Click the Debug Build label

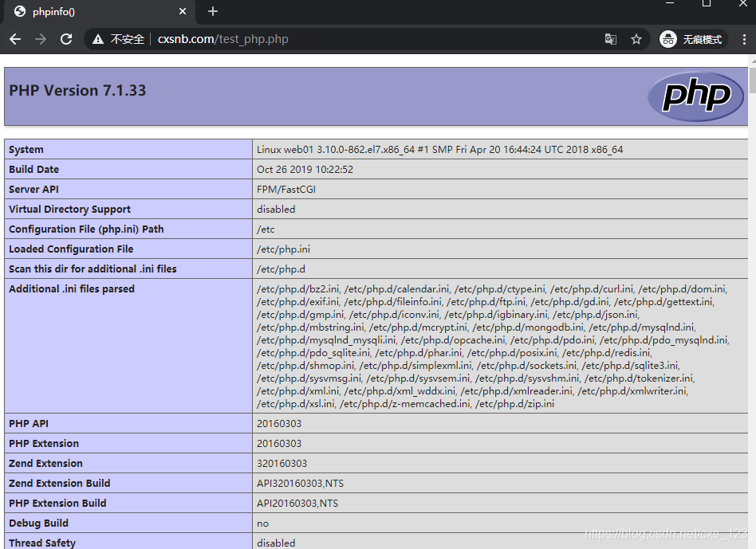coord(38,523)
